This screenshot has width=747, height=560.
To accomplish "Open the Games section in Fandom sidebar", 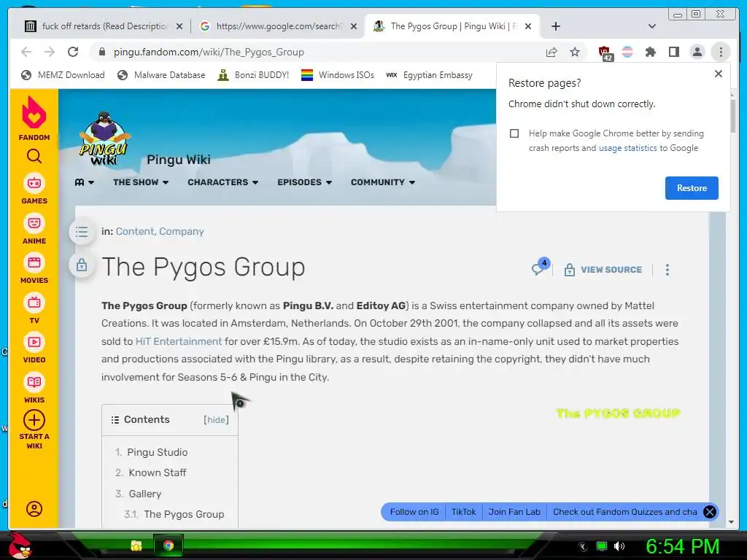I will point(34,189).
